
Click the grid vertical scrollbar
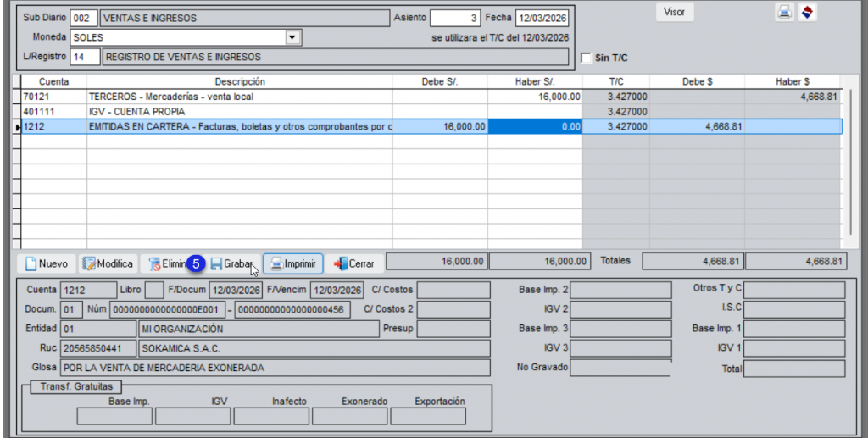point(851,162)
